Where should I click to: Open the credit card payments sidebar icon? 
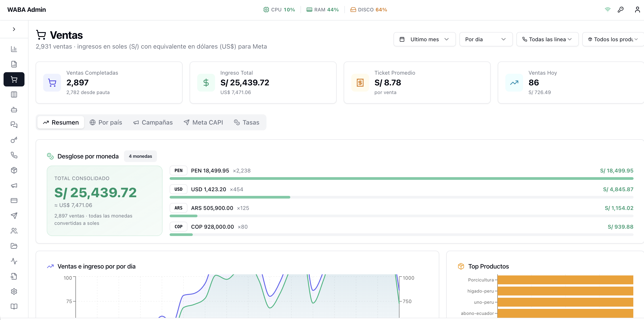(14, 201)
